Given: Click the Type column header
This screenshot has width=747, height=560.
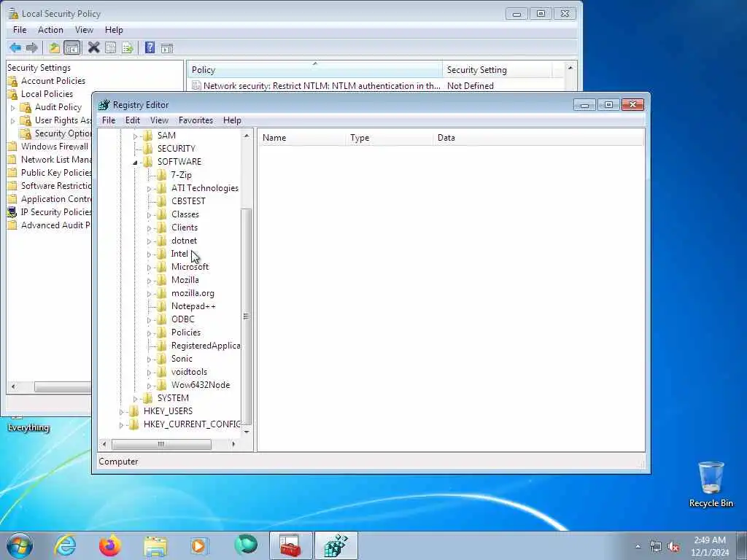Looking at the screenshot, I should [x=390, y=138].
